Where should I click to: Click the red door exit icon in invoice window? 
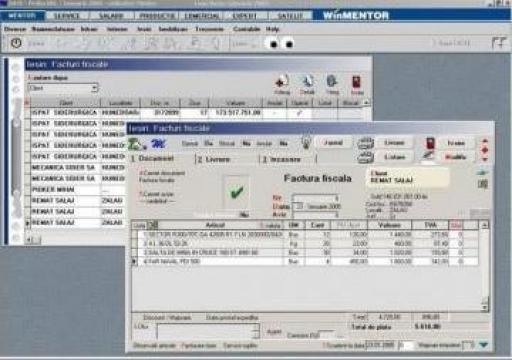click(430, 143)
